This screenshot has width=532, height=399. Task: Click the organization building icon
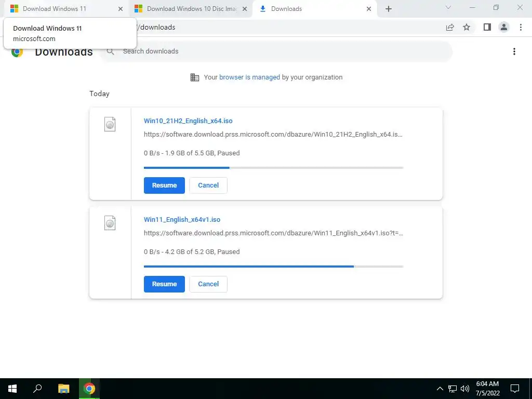pos(195,77)
